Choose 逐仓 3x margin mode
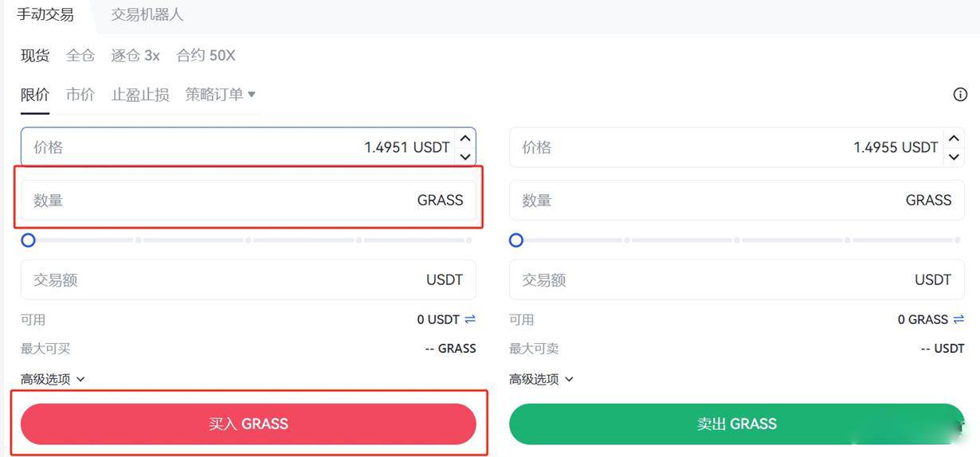980x457 pixels. [x=135, y=56]
